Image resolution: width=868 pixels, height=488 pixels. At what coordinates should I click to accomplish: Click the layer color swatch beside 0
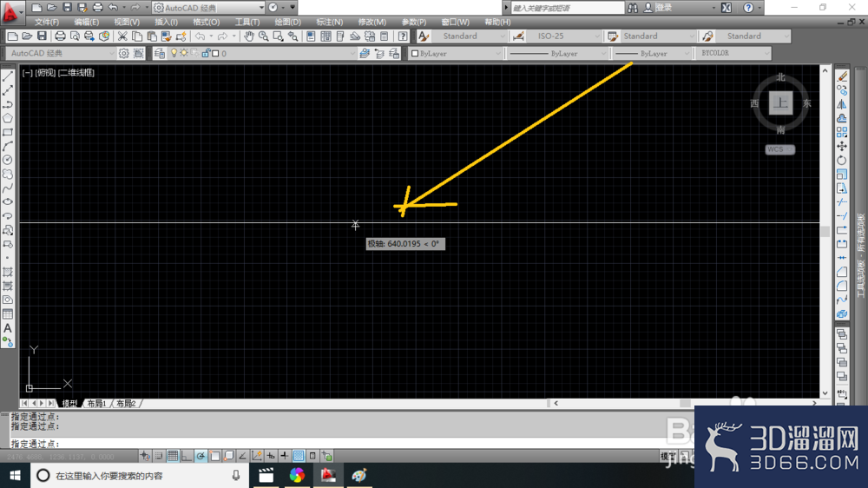(216, 54)
